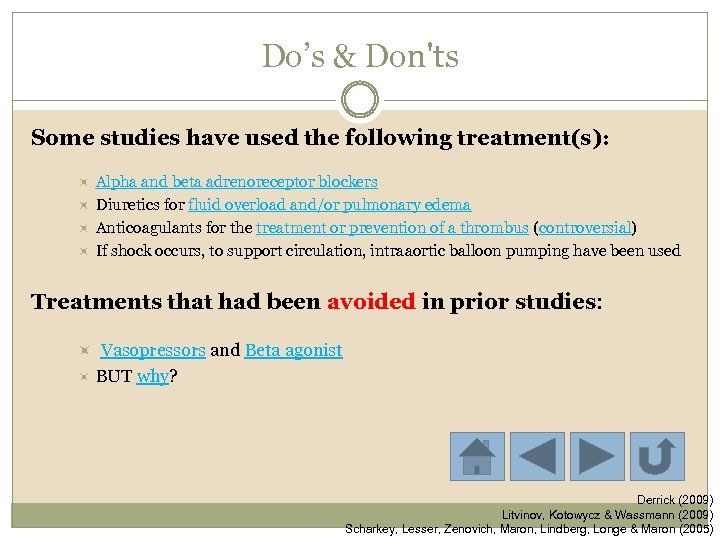Click 'Litvinov, Kotowycz & Wassmann (2009)' citation

pos(608,514)
